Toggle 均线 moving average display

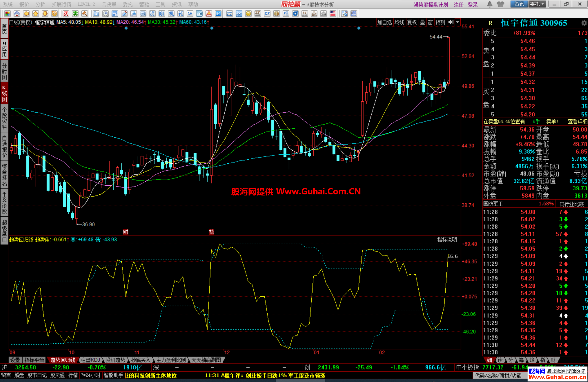(399, 22)
